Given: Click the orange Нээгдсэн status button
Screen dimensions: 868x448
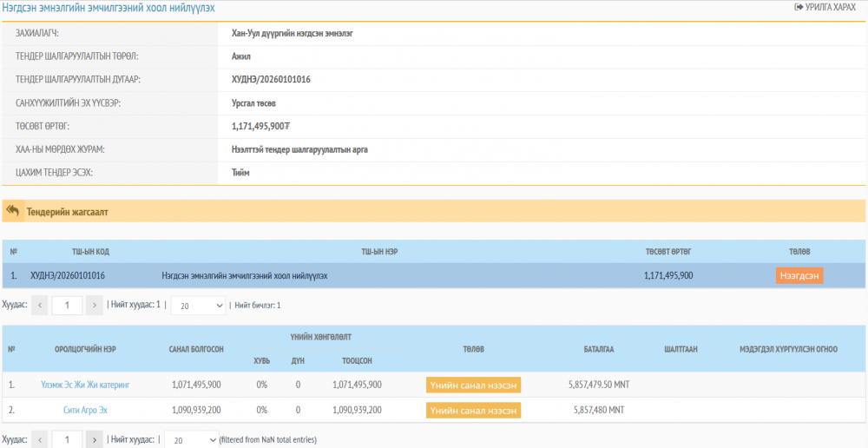Looking at the screenshot, I should [799, 275].
